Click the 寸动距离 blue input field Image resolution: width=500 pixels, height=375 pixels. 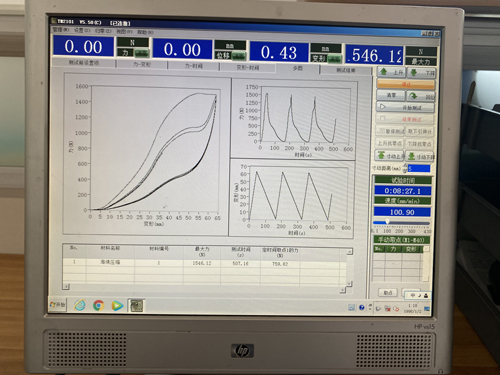point(419,169)
